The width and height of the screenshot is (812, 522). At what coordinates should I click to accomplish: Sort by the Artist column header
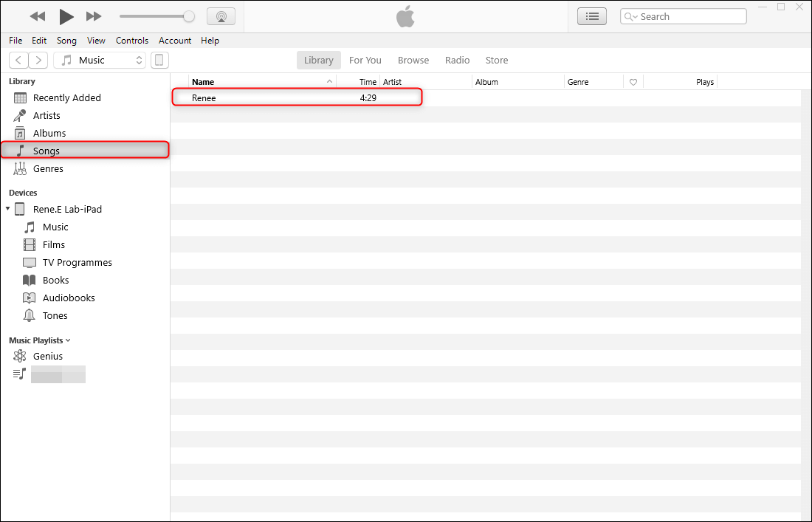(426, 82)
